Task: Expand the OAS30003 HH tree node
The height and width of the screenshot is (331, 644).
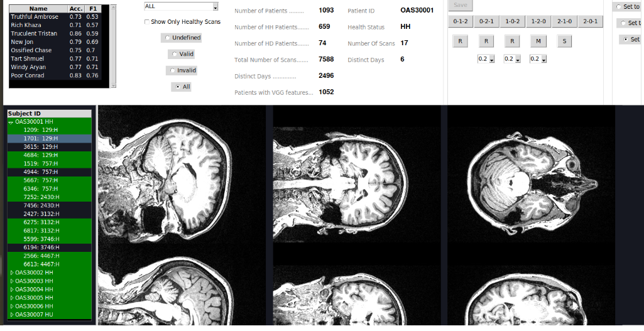Action: 11,281
